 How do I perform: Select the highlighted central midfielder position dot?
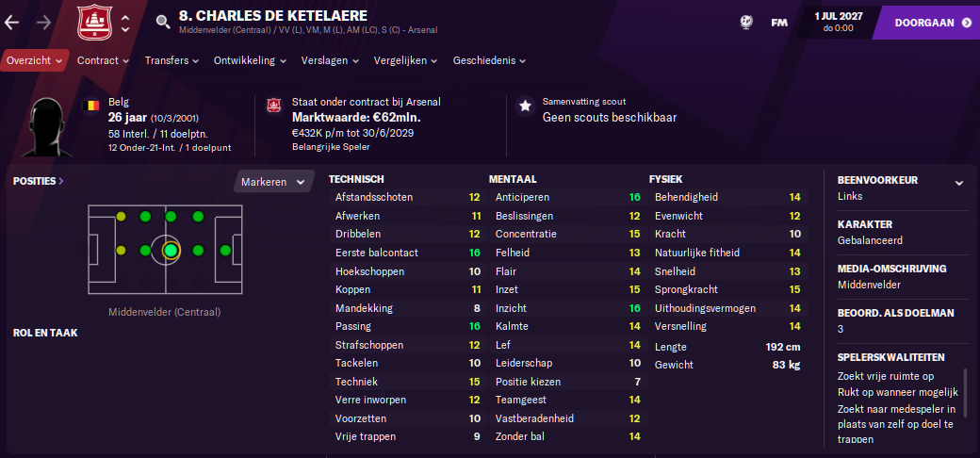[x=171, y=251]
